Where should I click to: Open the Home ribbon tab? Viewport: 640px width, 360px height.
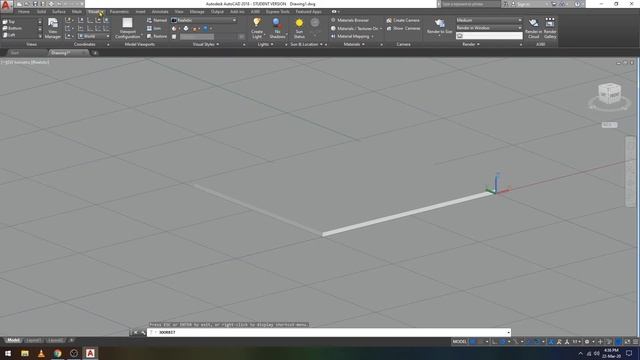tap(24, 12)
